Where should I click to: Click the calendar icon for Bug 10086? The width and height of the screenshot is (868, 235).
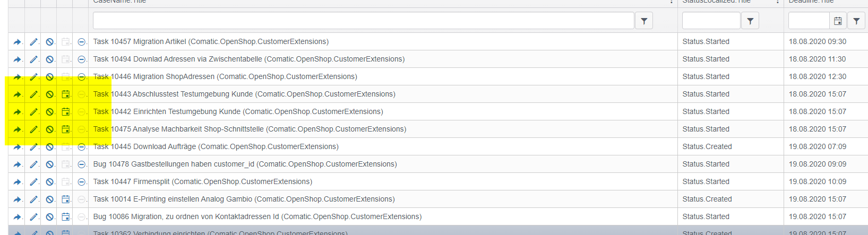pos(66,217)
